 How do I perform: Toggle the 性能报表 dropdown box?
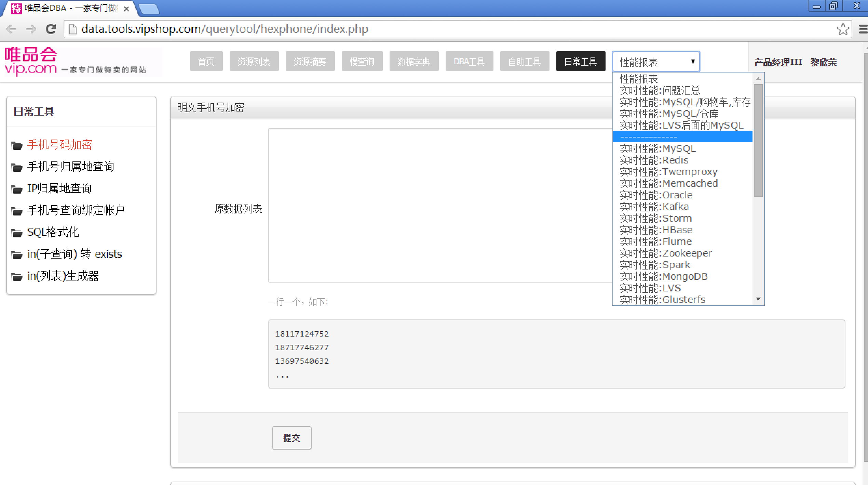click(x=656, y=62)
